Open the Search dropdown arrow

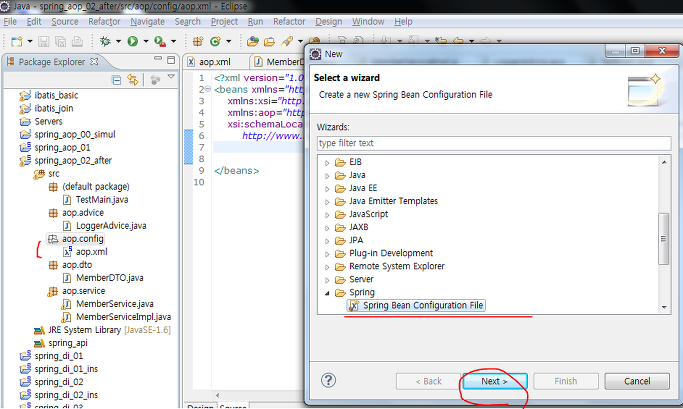pyautogui.click(x=300, y=41)
